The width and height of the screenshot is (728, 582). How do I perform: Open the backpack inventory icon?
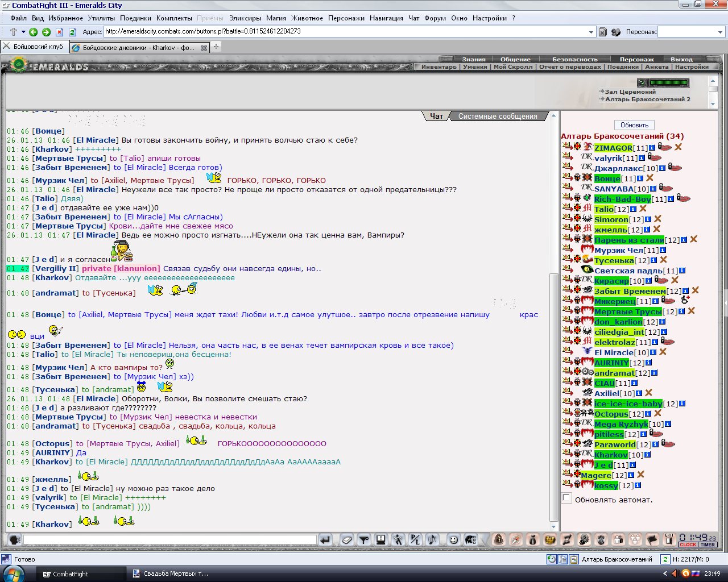point(499,539)
